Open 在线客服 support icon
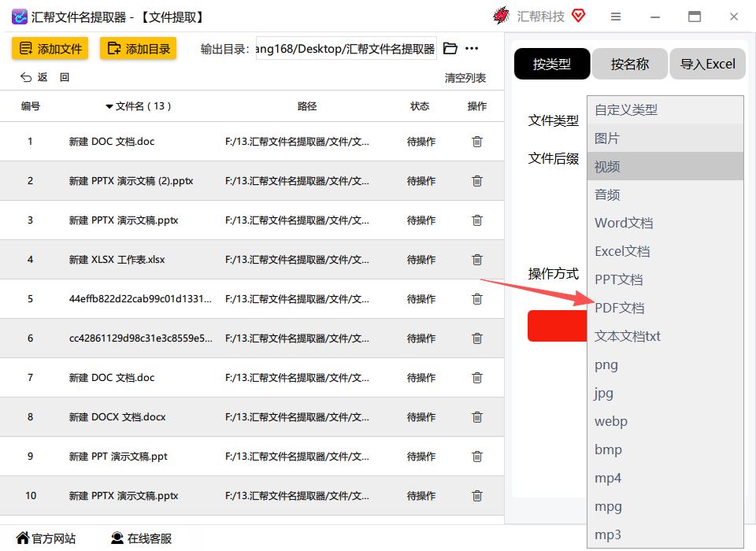756x551 pixels. [x=117, y=538]
